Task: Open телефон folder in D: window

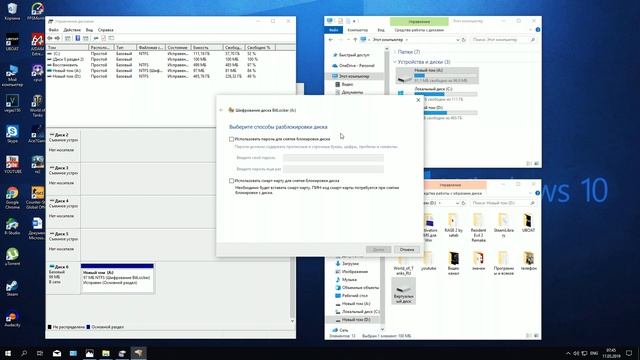Action: pos(529,261)
